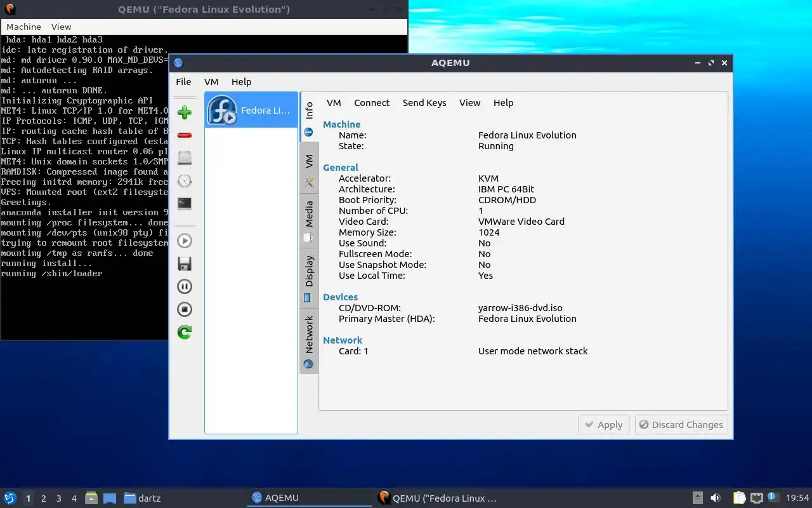
Task: Open the file manager taskbar launcher
Action: (x=91, y=498)
